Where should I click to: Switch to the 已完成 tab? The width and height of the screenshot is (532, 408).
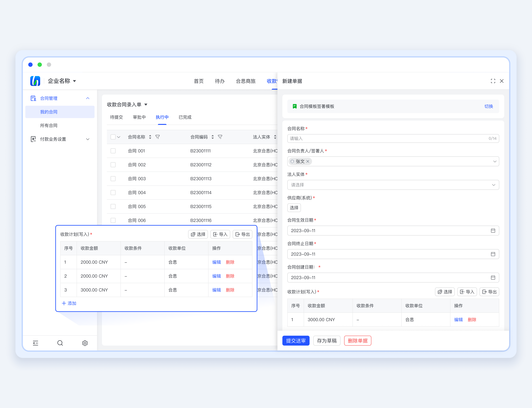click(185, 117)
